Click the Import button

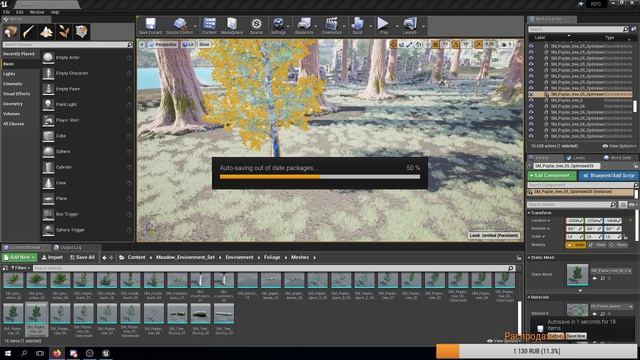52,258
